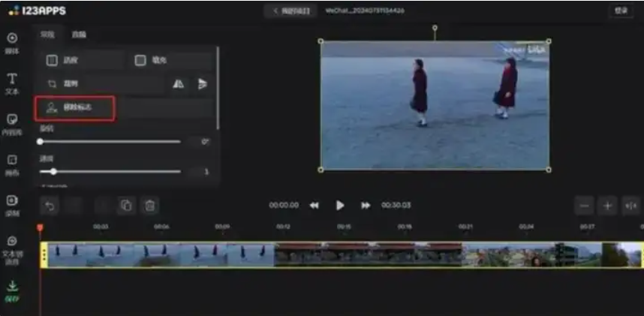Delete the selected clip with trash icon
This screenshot has height=316, width=644.
point(149,205)
